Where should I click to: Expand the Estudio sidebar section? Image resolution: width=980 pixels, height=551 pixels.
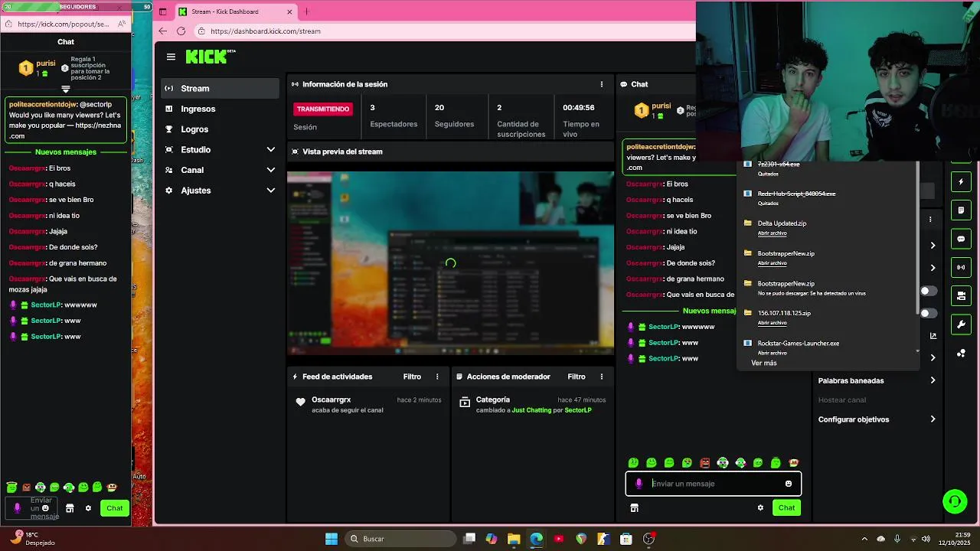point(220,149)
